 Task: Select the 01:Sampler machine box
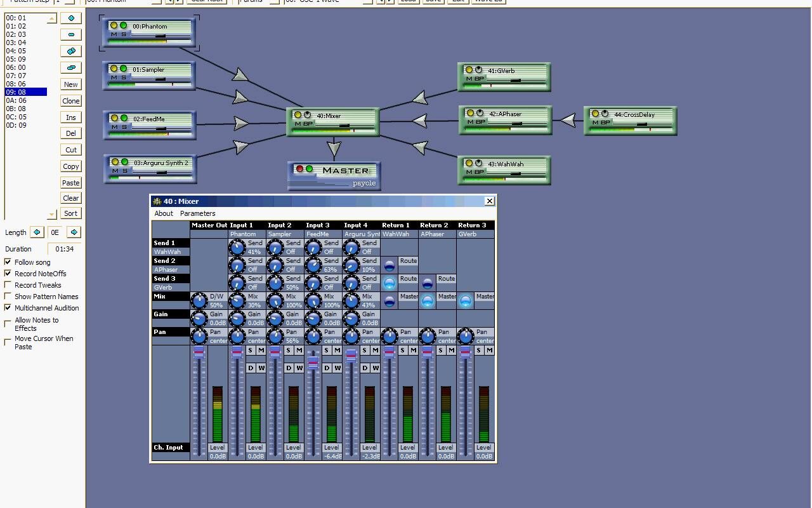pyautogui.click(x=150, y=76)
